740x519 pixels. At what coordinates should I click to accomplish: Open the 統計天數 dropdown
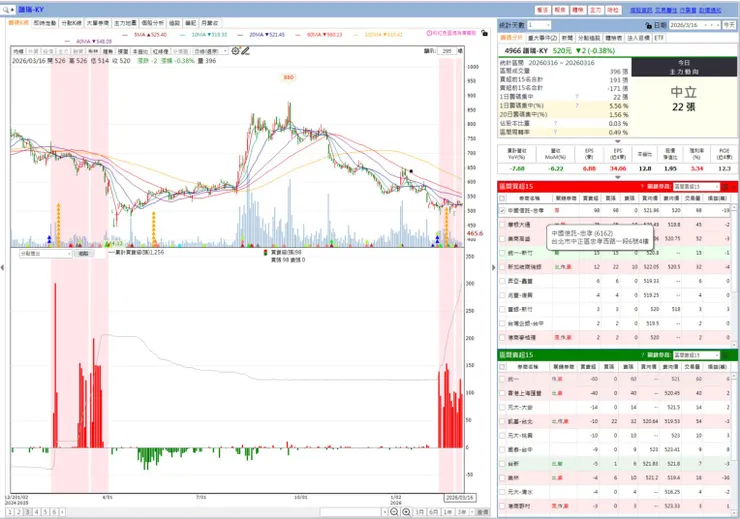click(x=539, y=25)
